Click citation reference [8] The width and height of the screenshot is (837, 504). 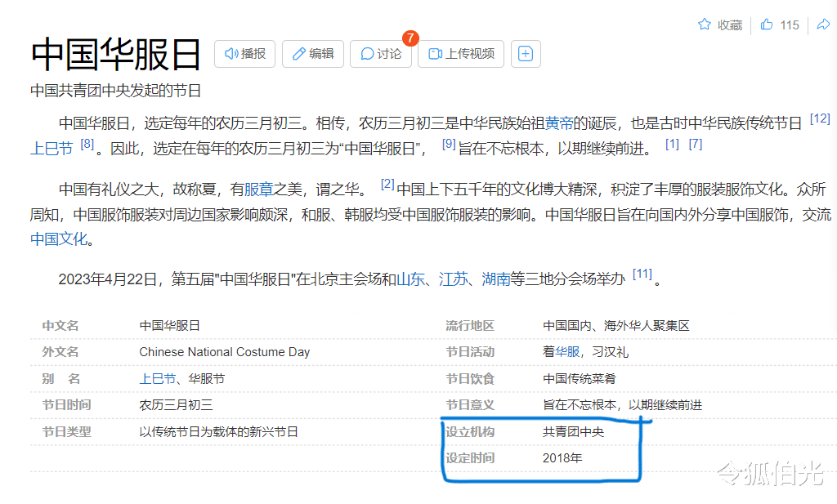[87, 144]
